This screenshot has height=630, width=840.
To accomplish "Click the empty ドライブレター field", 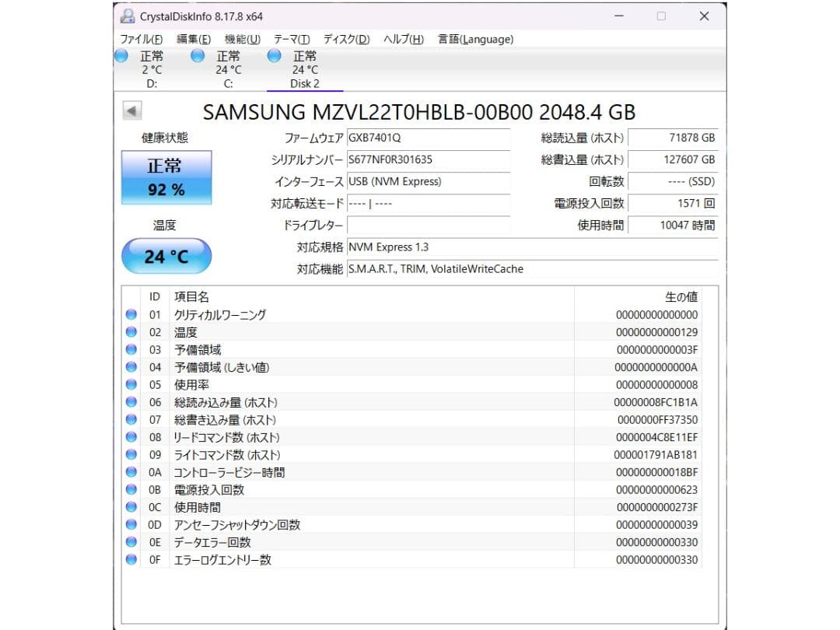I will pyautogui.click(x=428, y=225).
